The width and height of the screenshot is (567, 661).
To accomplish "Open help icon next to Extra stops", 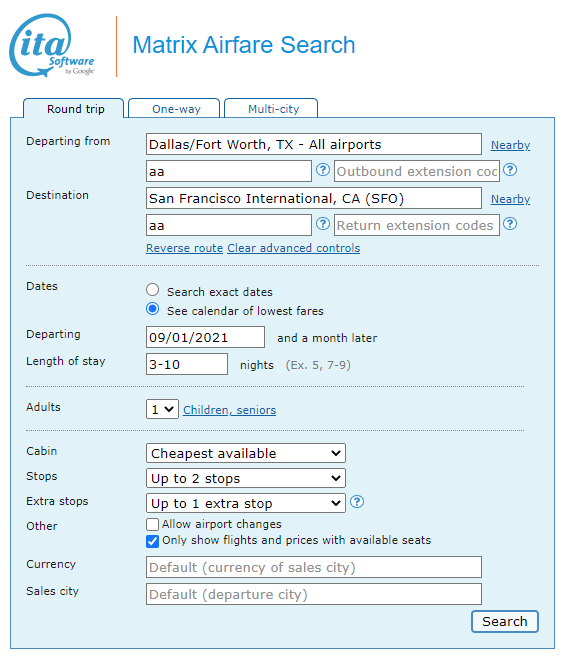I will 357,502.
